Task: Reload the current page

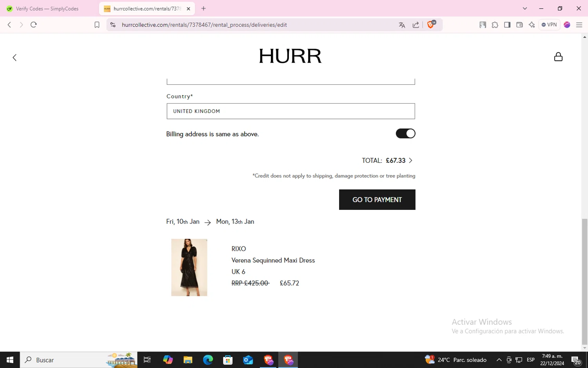Action: (34, 25)
